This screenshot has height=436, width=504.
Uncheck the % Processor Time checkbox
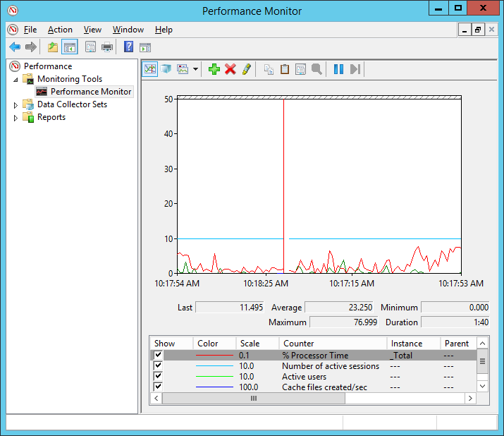click(x=158, y=356)
